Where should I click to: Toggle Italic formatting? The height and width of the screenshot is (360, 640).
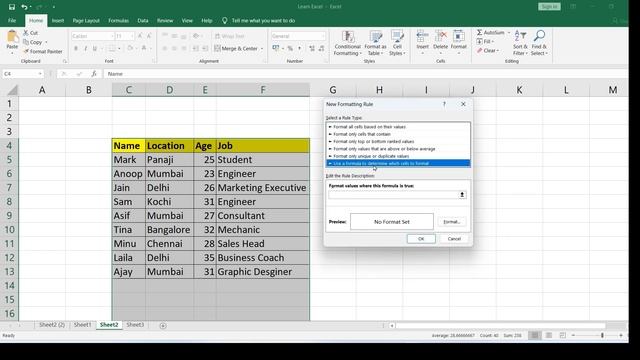click(x=85, y=49)
